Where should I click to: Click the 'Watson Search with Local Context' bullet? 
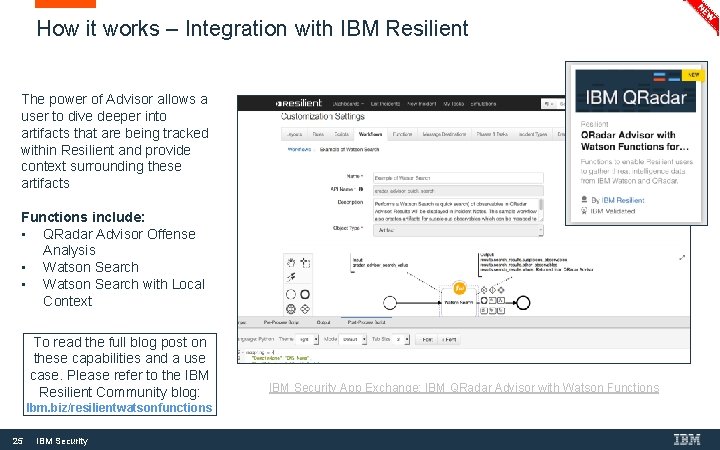pos(124,292)
